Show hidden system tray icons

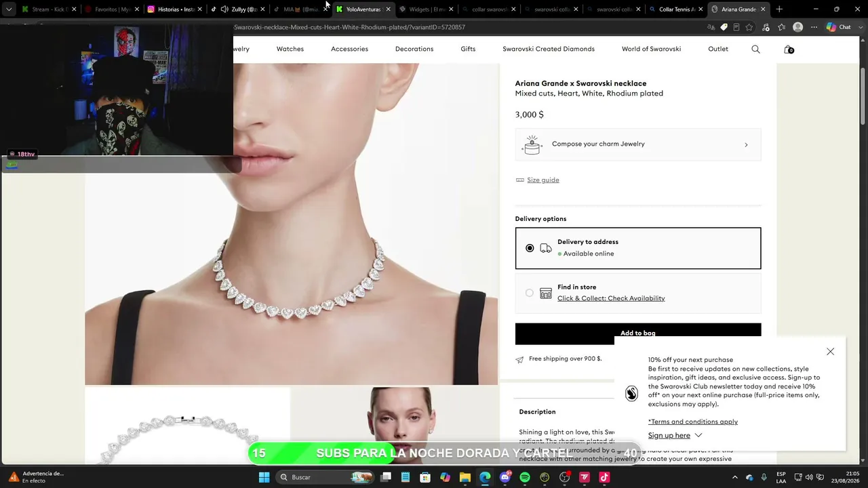[x=735, y=477]
